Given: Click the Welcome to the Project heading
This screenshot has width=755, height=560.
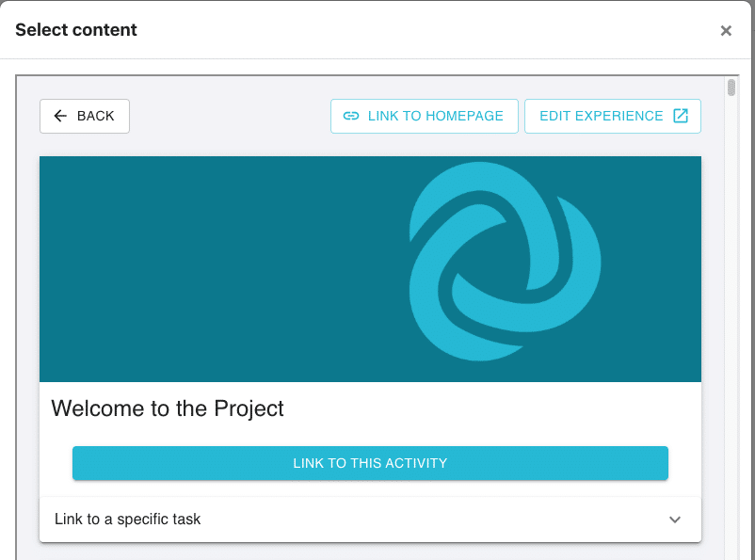Looking at the screenshot, I should [x=168, y=408].
